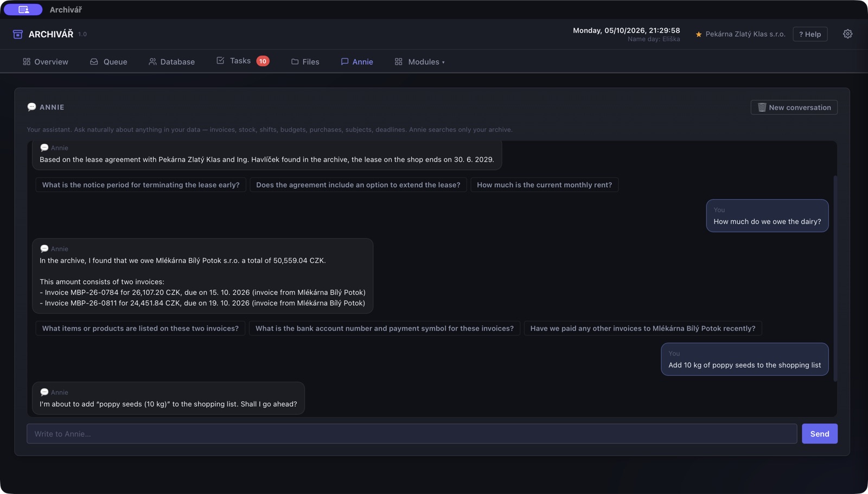Viewport: 868px width, 494px height.
Task: Select suggestion about bank account number and payment symbol
Action: (x=384, y=328)
